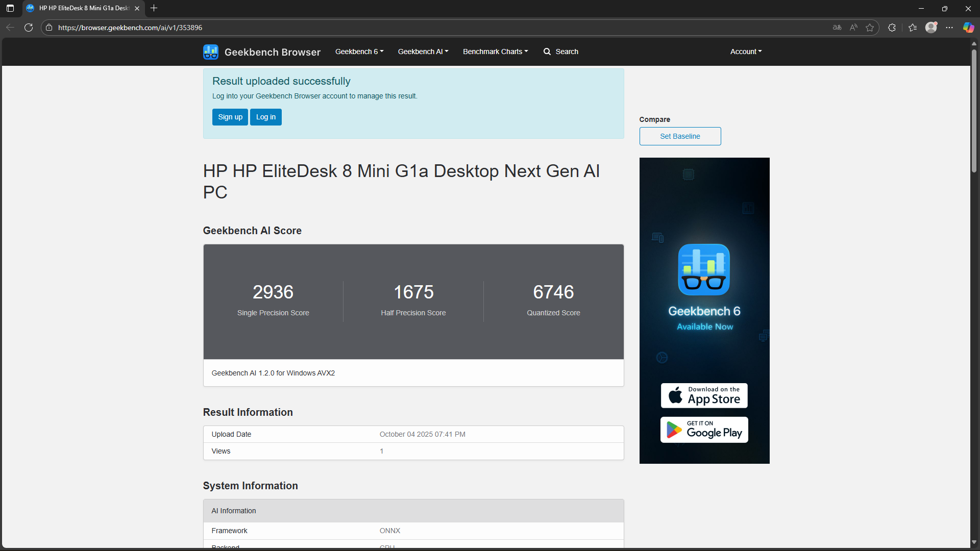Click the browser refresh icon
Image resolution: width=980 pixels, height=551 pixels.
(x=29, y=28)
